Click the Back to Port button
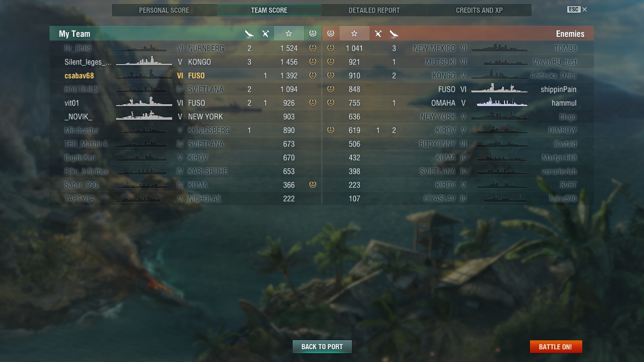Viewport: 644px width, 362px height. pyautogui.click(x=322, y=346)
